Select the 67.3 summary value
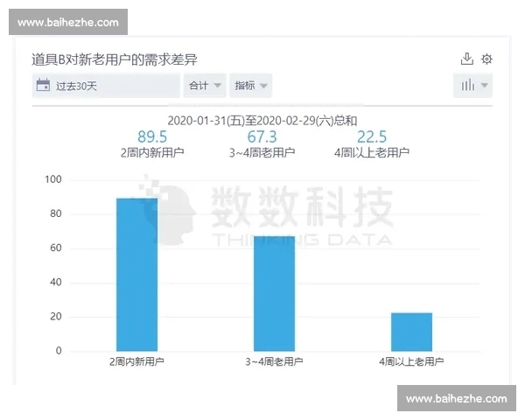Viewport: 525px width, 420px height. coord(262,136)
